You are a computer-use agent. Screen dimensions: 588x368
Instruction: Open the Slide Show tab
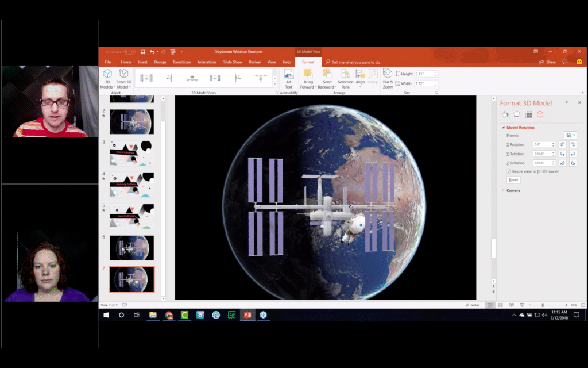point(233,62)
